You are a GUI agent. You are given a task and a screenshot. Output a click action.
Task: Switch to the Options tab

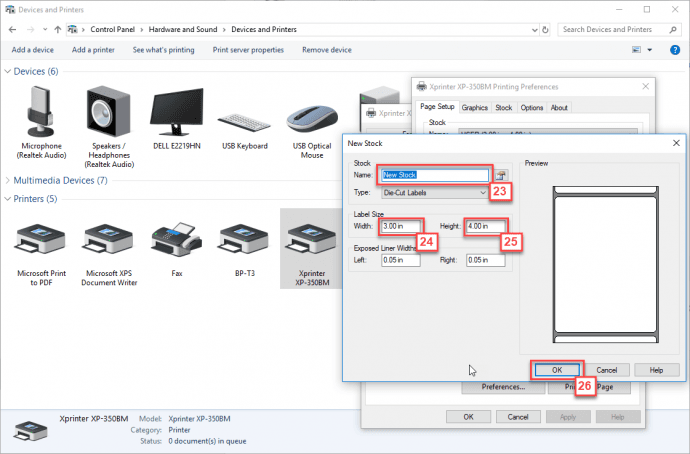(x=532, y=108)
